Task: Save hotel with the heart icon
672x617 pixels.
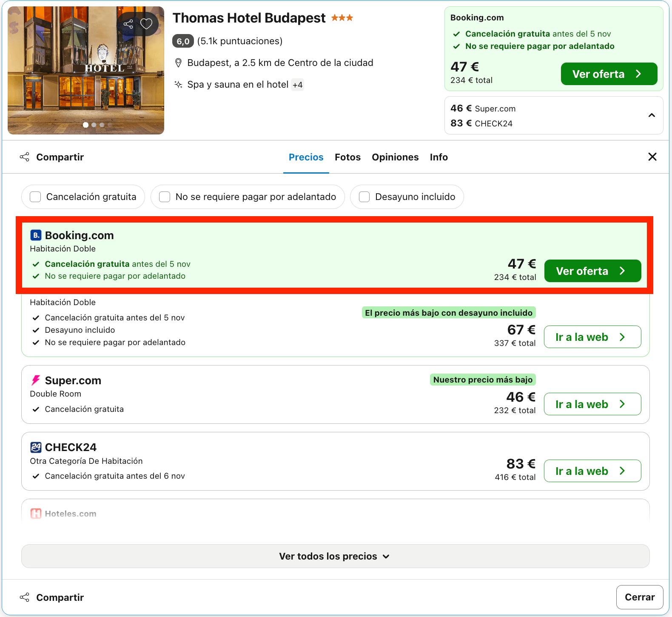Action: point(146,24)
